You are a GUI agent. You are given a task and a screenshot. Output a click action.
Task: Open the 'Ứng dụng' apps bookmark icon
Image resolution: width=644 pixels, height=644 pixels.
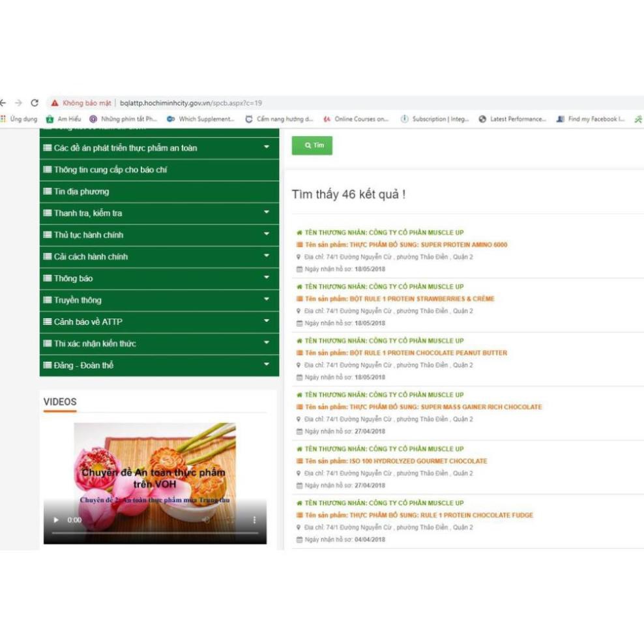pyautogui.click(x=3, y=119)
